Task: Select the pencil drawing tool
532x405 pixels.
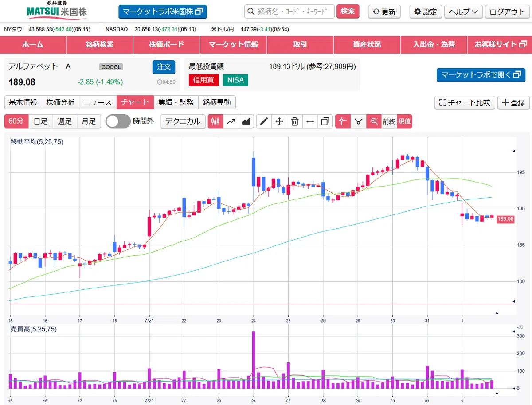Action: click(x=264, y=121)
